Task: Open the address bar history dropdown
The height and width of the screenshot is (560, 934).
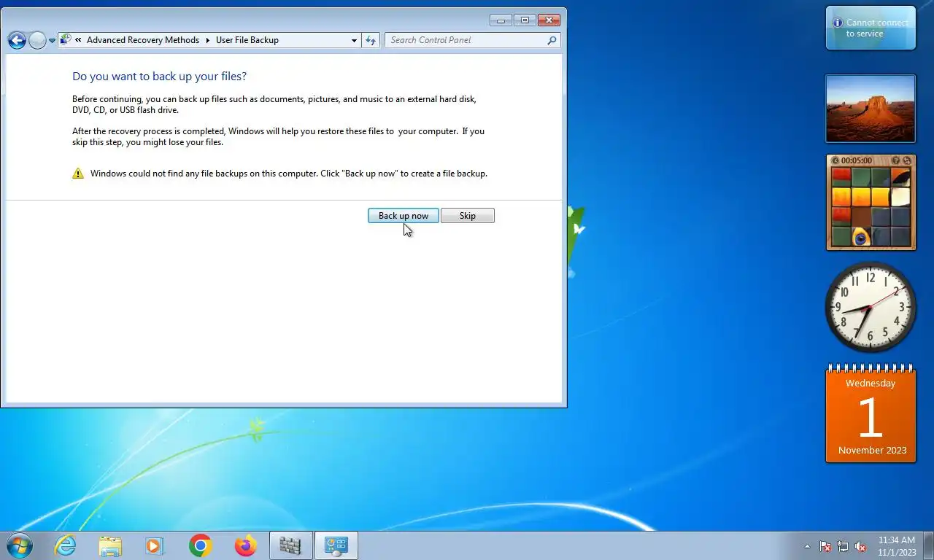Action: pyautogui.click(x=354, y=40)
